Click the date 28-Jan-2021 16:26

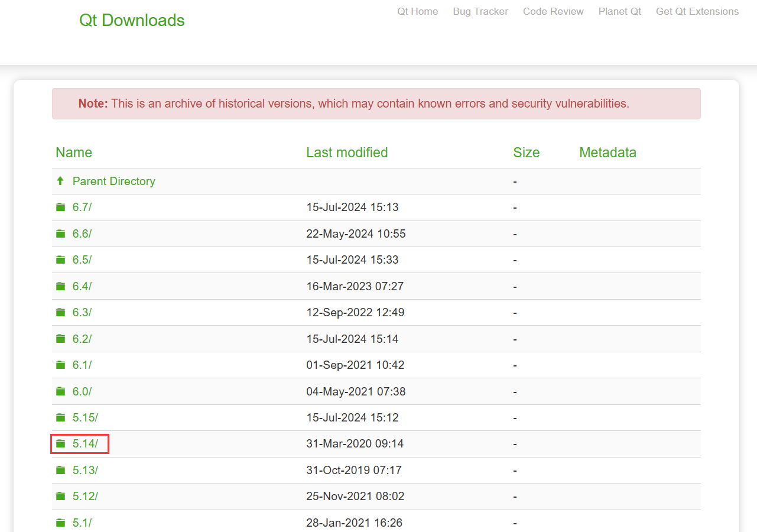point(354,523)
